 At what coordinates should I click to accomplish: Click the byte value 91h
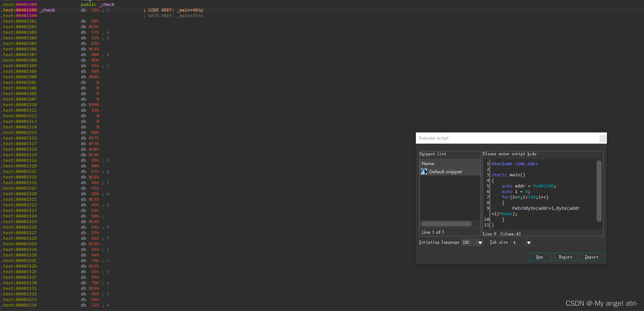click(x=95, y=188)
